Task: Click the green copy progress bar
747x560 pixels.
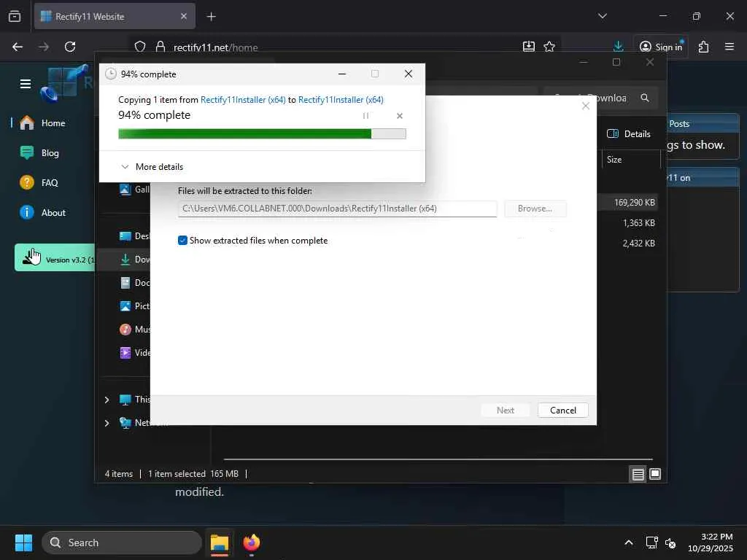Action: coord(262,134)
